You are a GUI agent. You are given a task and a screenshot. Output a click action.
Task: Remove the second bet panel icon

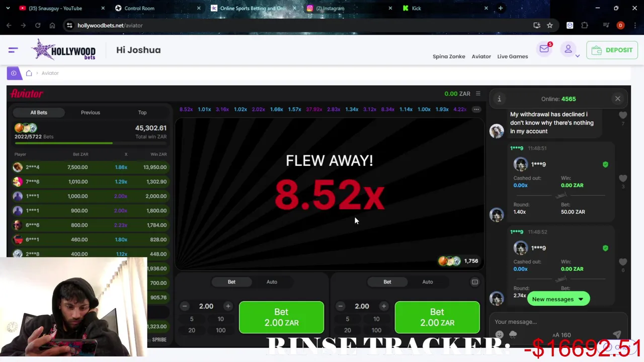click(474, 282)
